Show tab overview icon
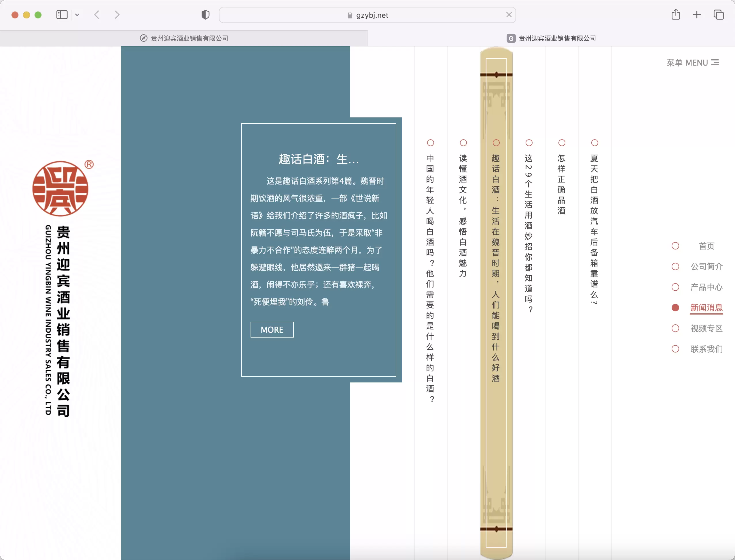735x560 pixels. pos(718,15)
